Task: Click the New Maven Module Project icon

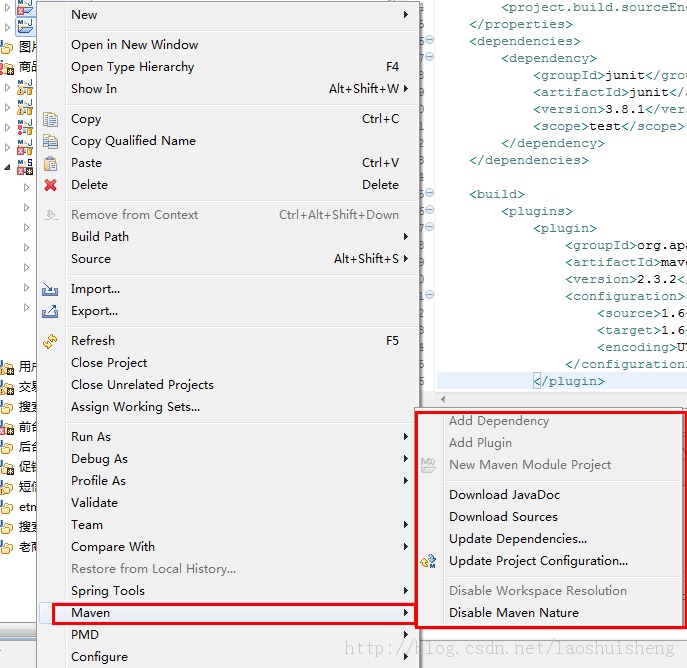Action: (x=428, y=465)
